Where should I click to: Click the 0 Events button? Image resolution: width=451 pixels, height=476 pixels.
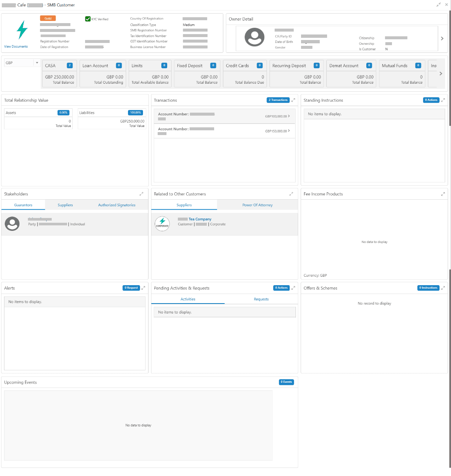click(x=286, y=382)
